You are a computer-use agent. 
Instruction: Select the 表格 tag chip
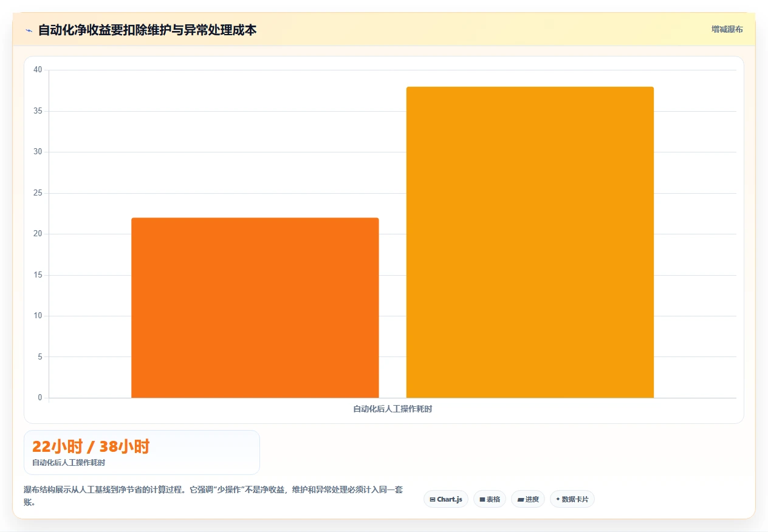click(490, 499)
